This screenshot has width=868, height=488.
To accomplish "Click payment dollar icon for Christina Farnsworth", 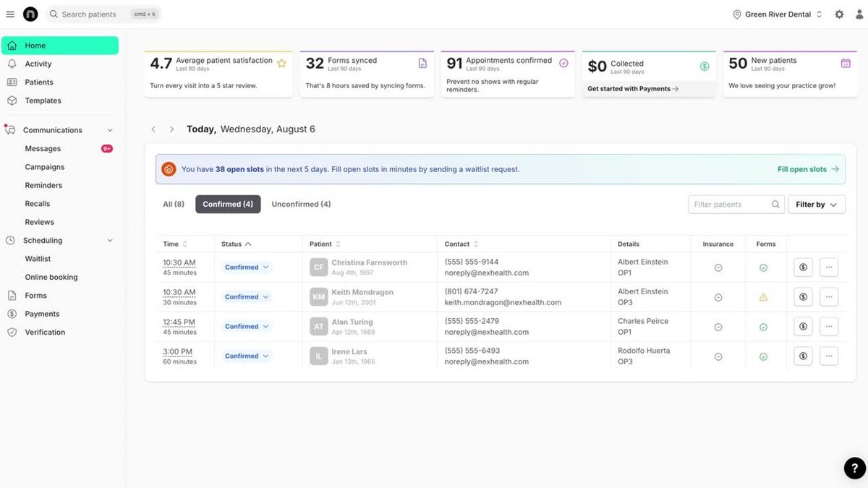I will [803, 267].
